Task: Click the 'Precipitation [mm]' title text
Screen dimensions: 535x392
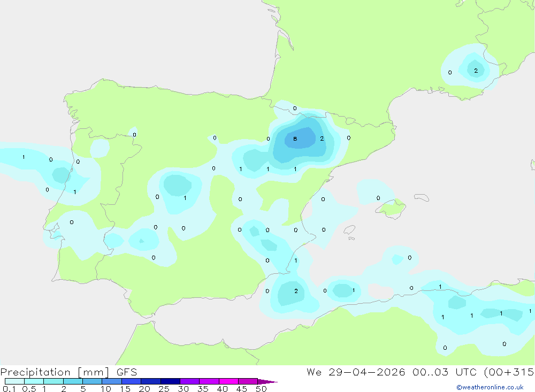Action: click(55, 372)
